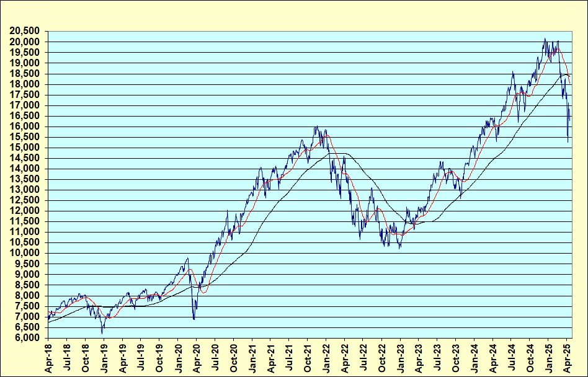Viewport: 588px width, 377px height.
Task: Click the 6,000 y-axis label
Action: 27,338
